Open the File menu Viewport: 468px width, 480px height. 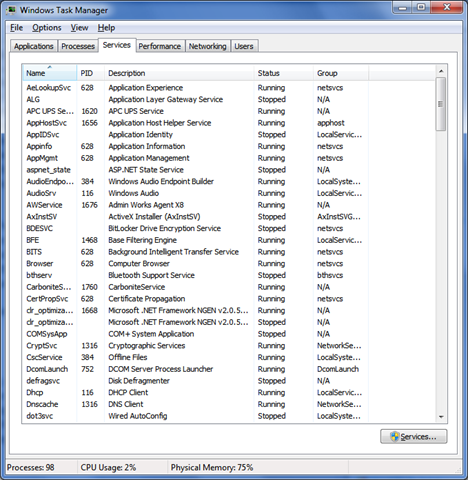[x=16, y=28]
